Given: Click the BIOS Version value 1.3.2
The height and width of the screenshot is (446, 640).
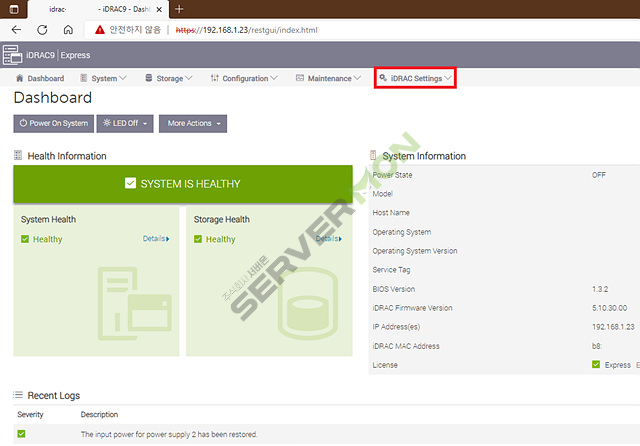Looking at the screenshot, I should click(600, 289).
